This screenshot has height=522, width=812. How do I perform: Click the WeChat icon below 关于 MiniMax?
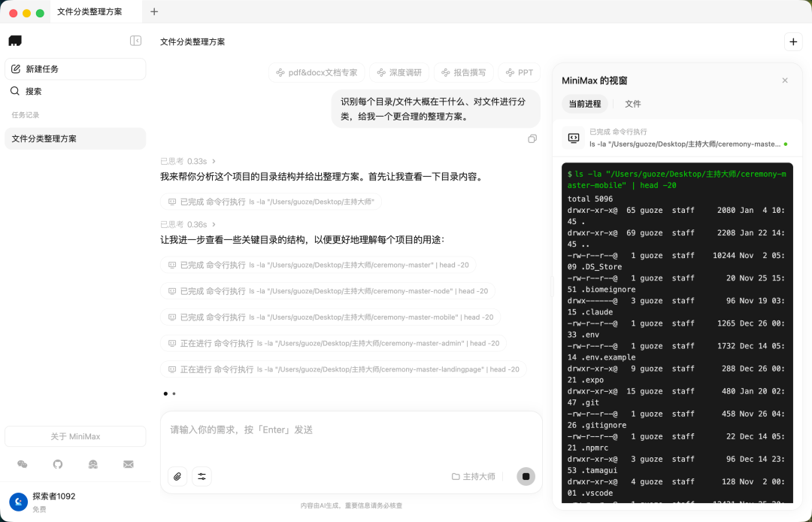coord(22,464)
